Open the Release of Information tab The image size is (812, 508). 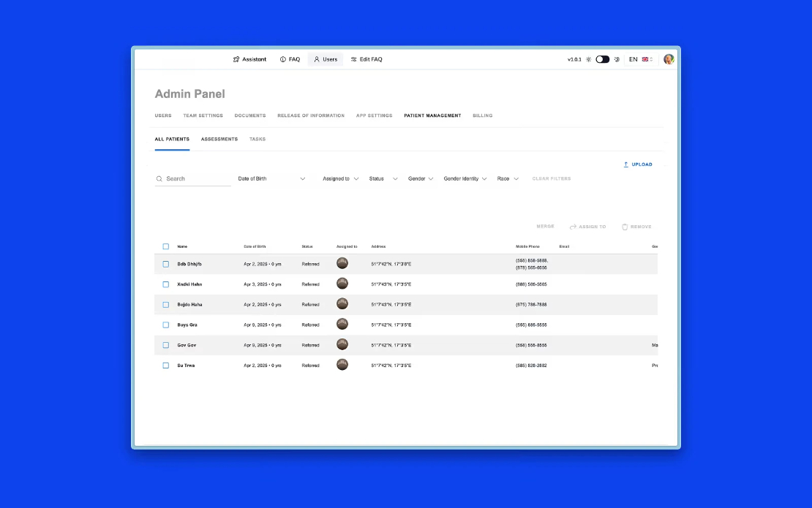311,116
